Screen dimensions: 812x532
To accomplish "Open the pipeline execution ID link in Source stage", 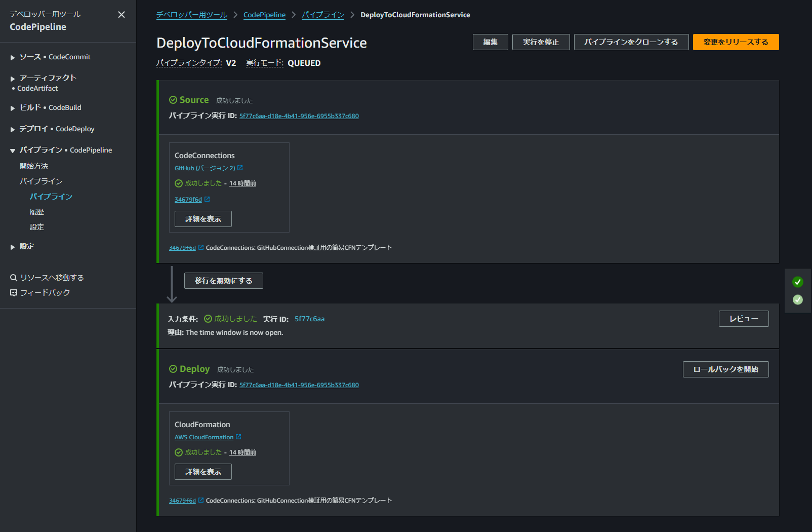I will click(x=299, y=116).
